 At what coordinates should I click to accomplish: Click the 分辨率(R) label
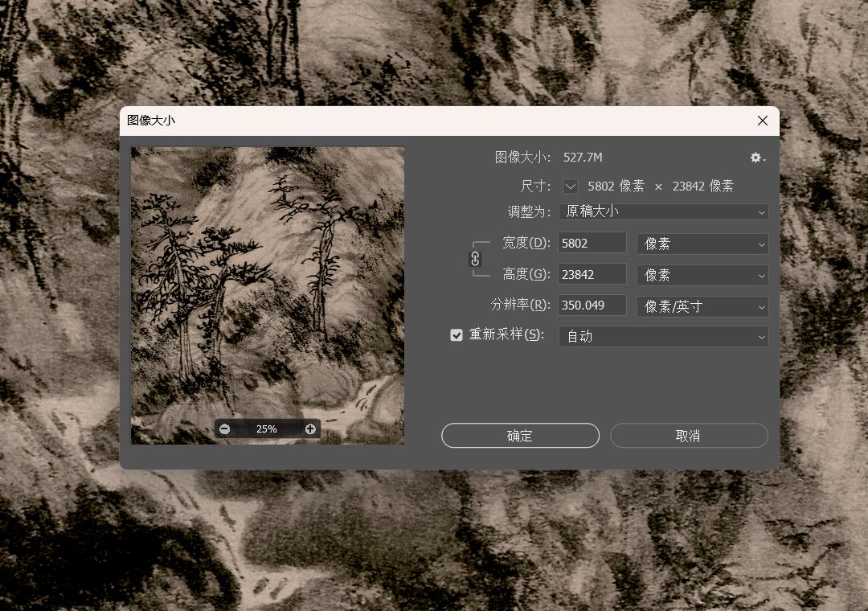(x=520, y=305)
